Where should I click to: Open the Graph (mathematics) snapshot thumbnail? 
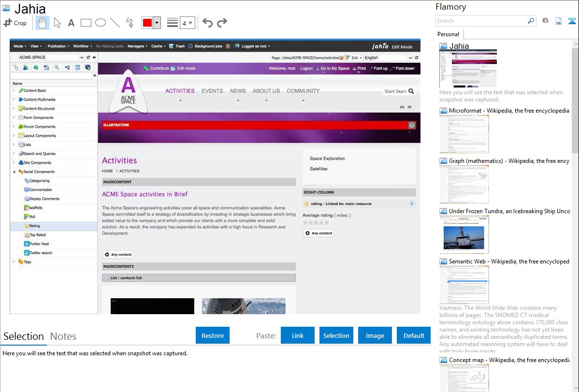tap(464, 184)
